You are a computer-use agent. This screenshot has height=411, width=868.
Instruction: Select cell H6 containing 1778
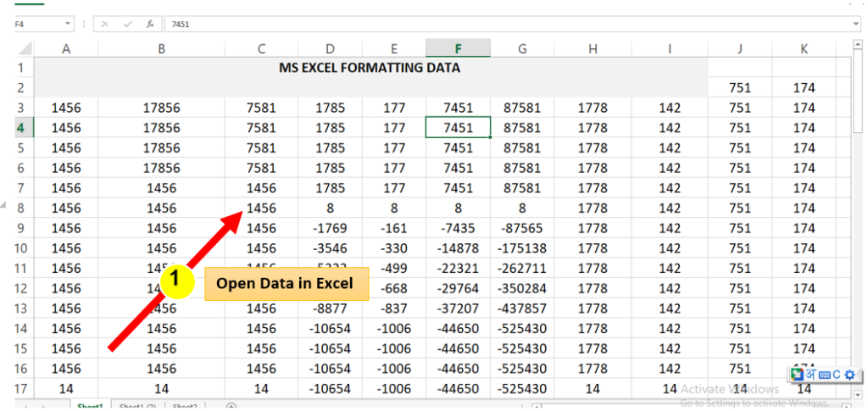pos(593,168)
